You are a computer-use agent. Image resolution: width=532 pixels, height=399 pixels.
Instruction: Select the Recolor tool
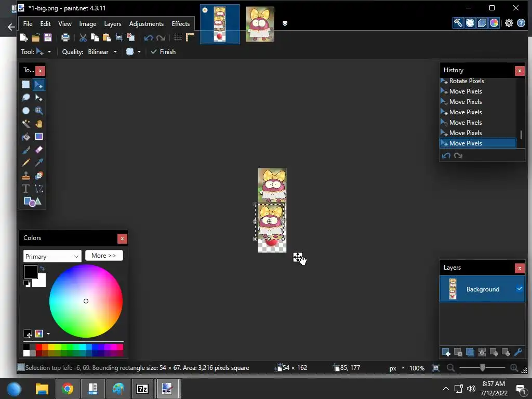[x=38, y=176]
